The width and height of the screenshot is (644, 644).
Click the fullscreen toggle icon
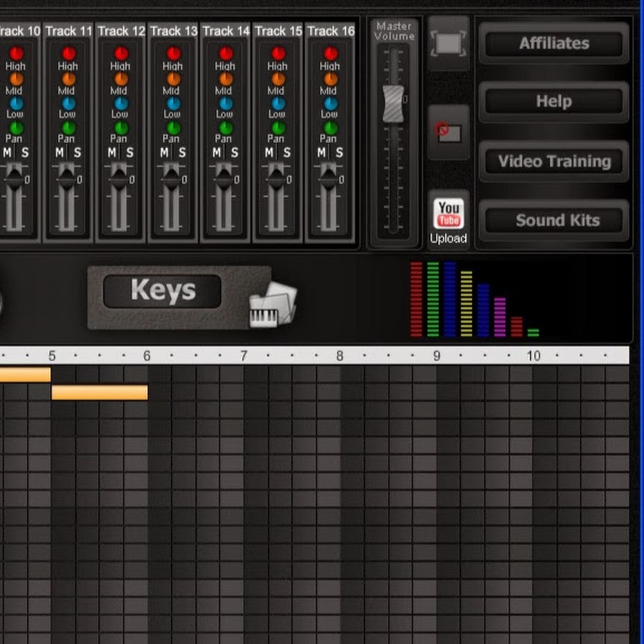[x=448, y=44]
